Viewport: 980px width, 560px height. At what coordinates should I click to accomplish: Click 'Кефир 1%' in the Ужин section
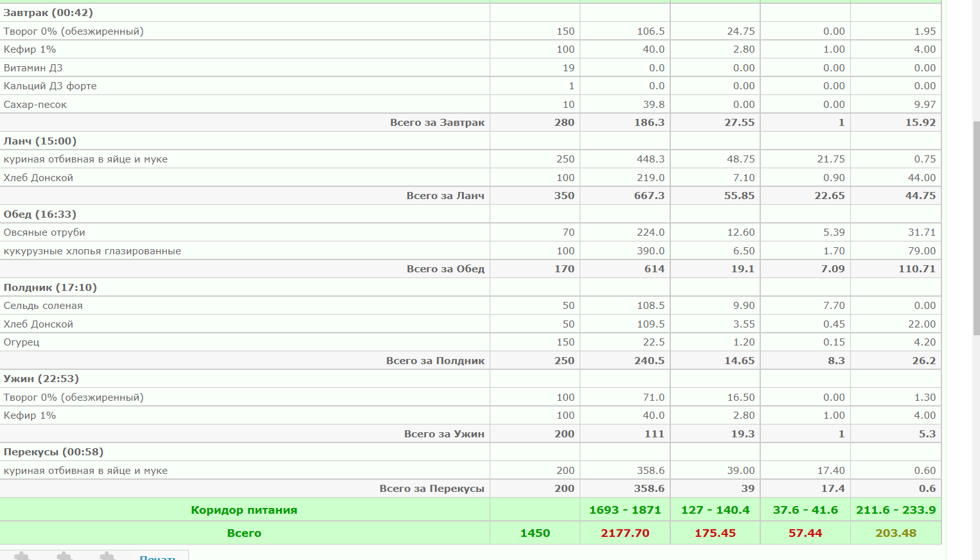pyautogui.click(x=30, y=415)
